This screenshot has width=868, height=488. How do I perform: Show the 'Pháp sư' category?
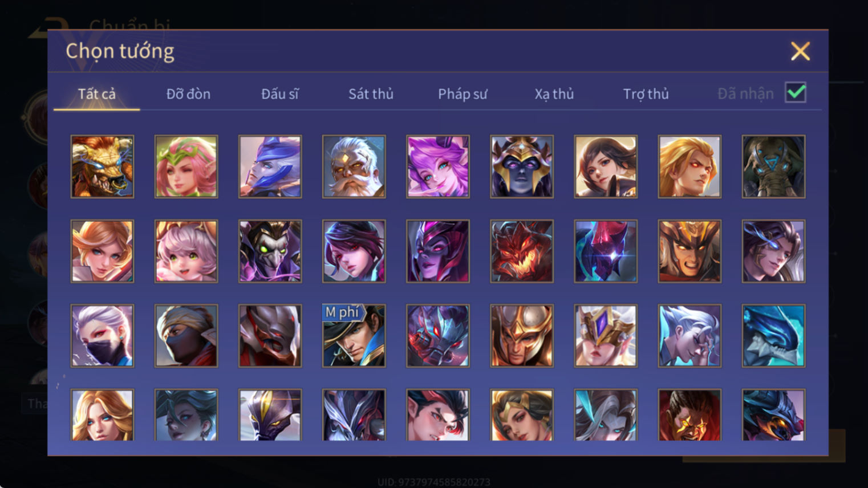[x=463, y=93]
